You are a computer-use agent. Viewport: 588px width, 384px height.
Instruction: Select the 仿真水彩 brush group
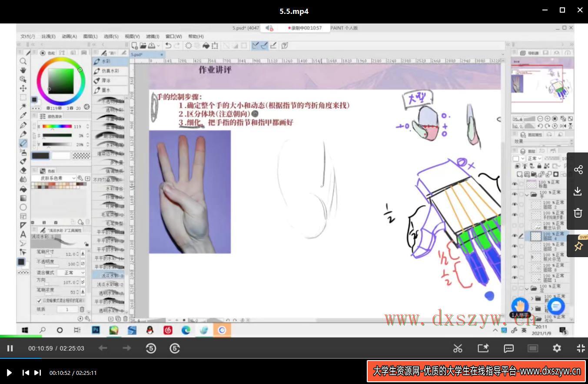[110, 71]
